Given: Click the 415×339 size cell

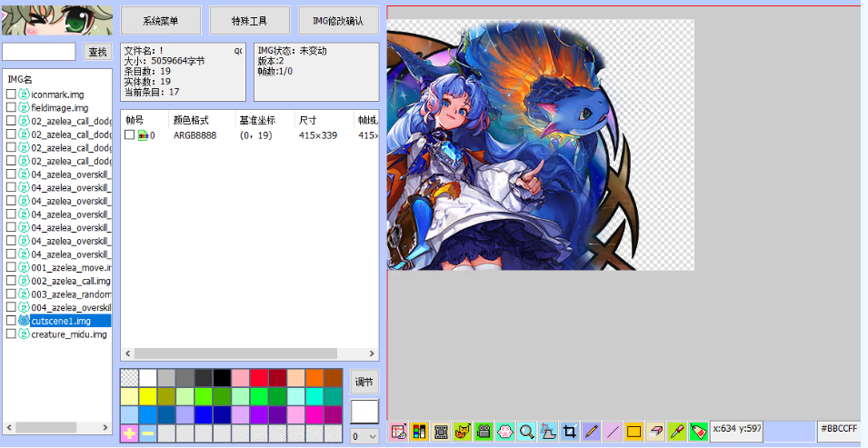Looking at the screenshot, I should tap(318, 135).
